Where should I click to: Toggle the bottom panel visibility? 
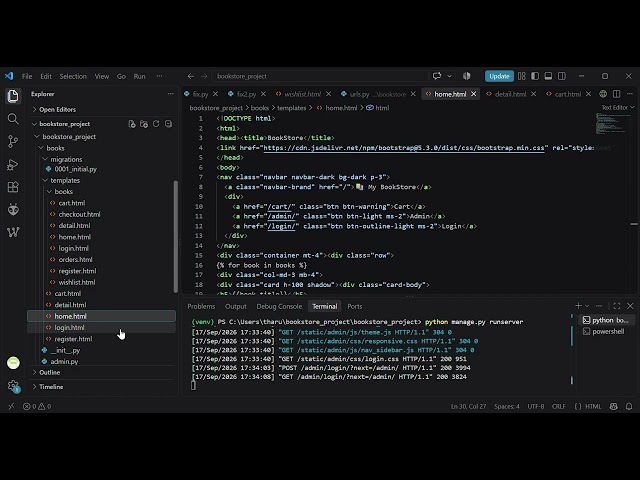pos(549,76)
